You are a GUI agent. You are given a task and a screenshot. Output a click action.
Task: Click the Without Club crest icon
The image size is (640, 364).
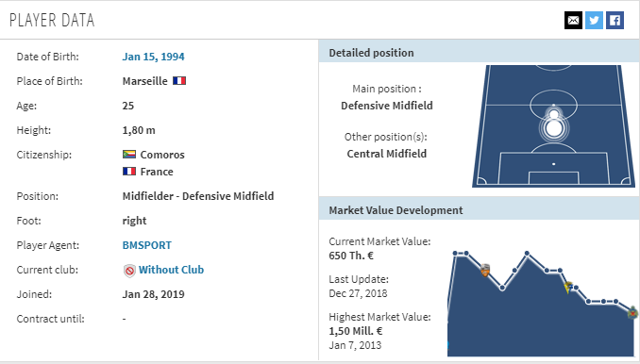point(129,271)
